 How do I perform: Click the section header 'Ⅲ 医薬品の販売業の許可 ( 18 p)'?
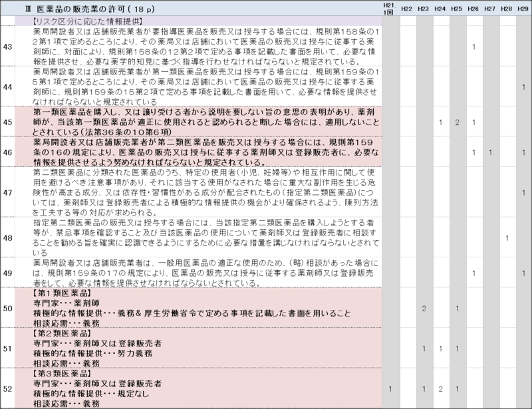point(90,9)
